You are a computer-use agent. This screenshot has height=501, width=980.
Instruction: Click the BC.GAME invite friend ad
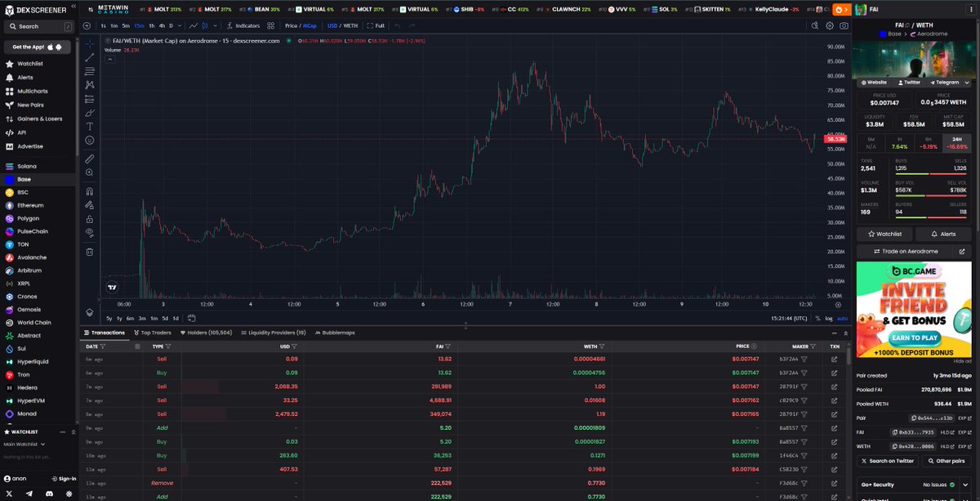tap(915, 310)
